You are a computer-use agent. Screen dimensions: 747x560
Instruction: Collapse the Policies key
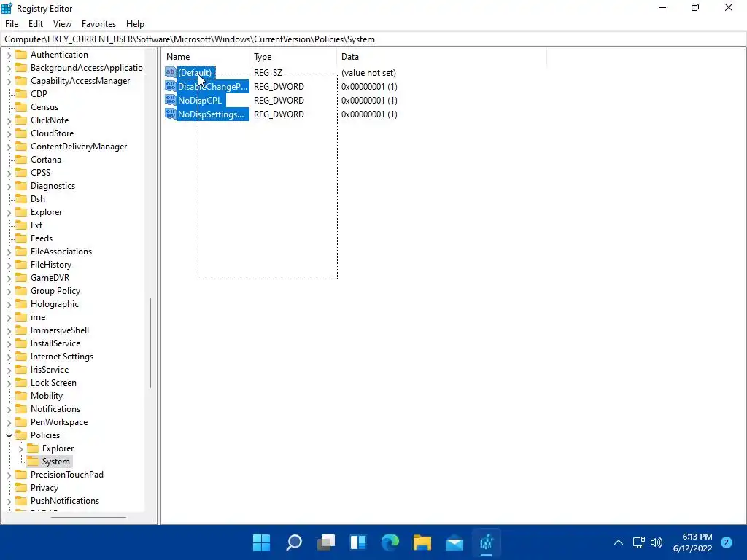click(9, 435)
